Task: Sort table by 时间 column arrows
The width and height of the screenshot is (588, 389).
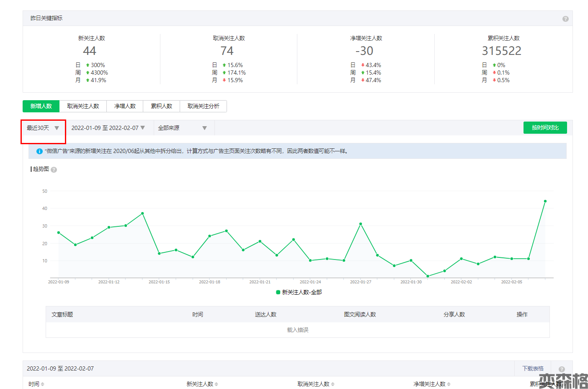Action: pyautogui.click(x=43, y=384)
